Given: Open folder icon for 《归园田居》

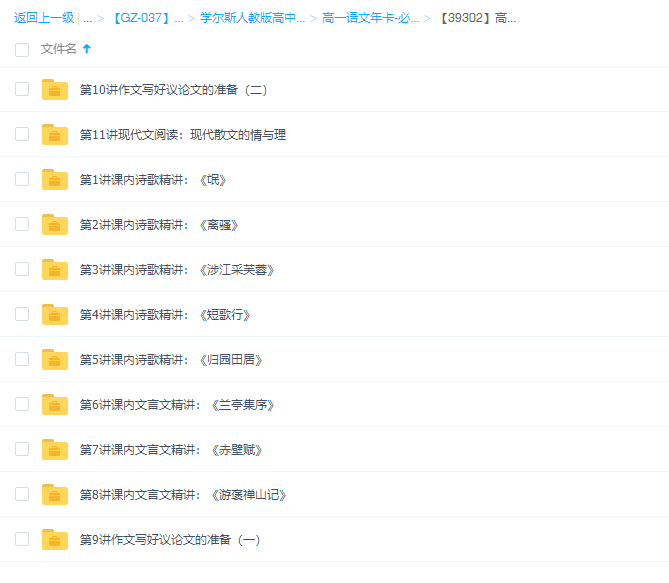Looking at the screenshot, I should [x=55, y=360].
